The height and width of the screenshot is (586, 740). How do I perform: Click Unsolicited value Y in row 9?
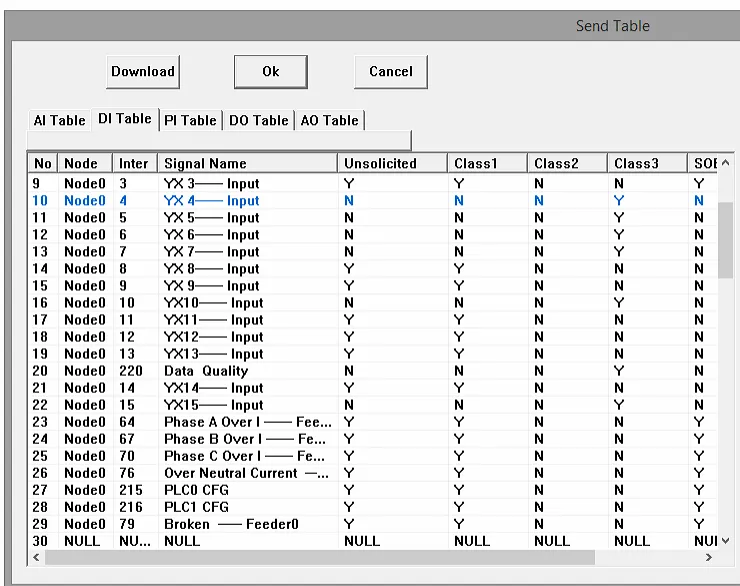(349, 184)
